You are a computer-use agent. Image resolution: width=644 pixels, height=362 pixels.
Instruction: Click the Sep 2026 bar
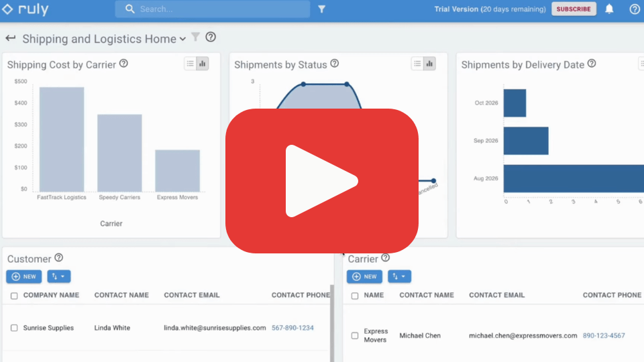tap(526, 141)
